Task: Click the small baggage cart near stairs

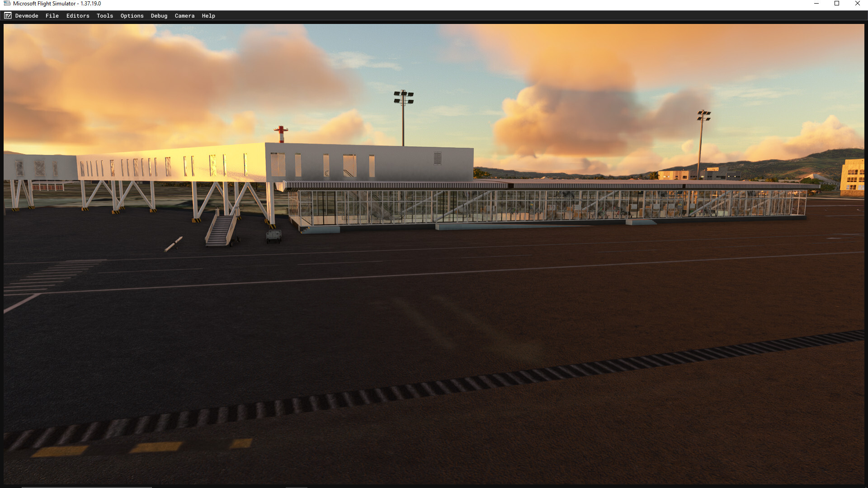Action: point(274,236)
